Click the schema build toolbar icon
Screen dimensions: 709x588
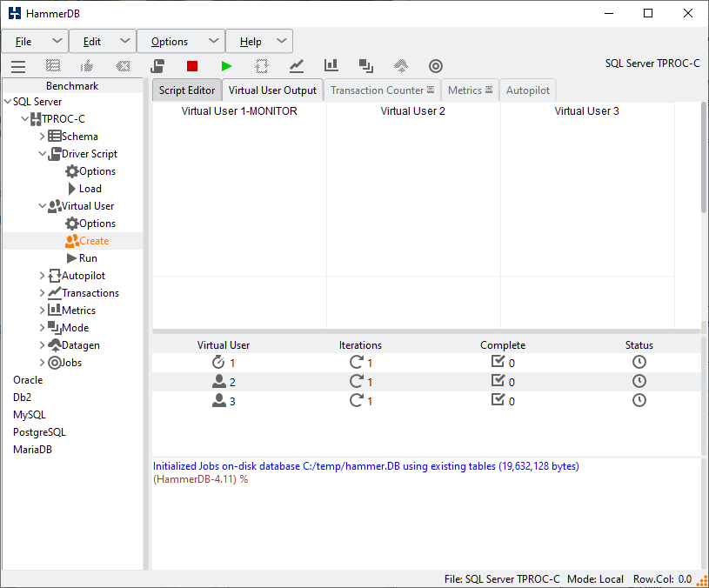(x=53, y=66)
